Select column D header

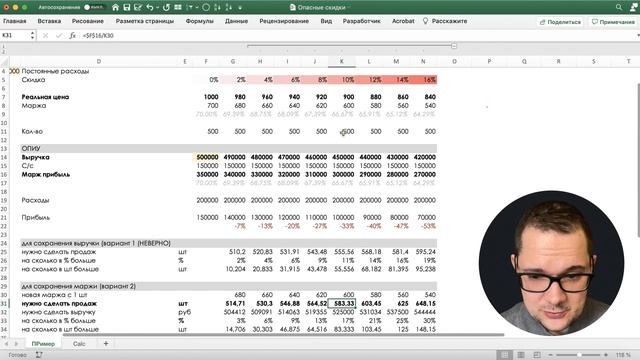pyautogui.click(x=98, y=62)
